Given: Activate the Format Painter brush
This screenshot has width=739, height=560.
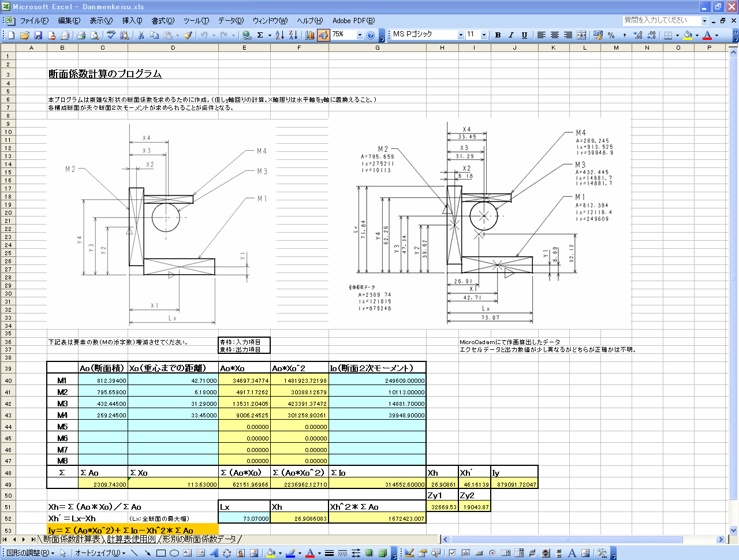Looking at the screenshot, I should click(188, 35).
